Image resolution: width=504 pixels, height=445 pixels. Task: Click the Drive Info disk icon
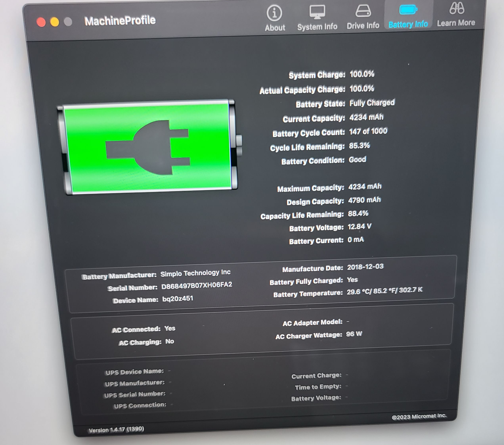[x=363, y=11]
